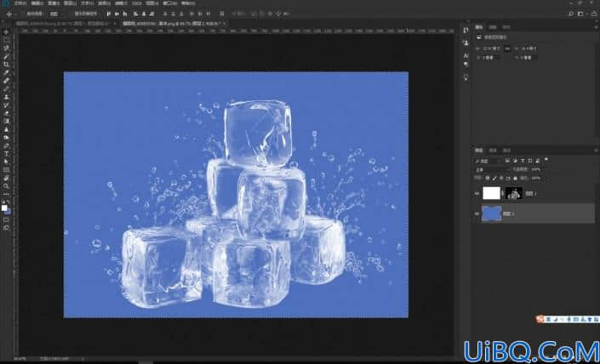Click the link width and height icon in Properties
The width and height of the screenshot is (600, 364).
pos(507,48)
